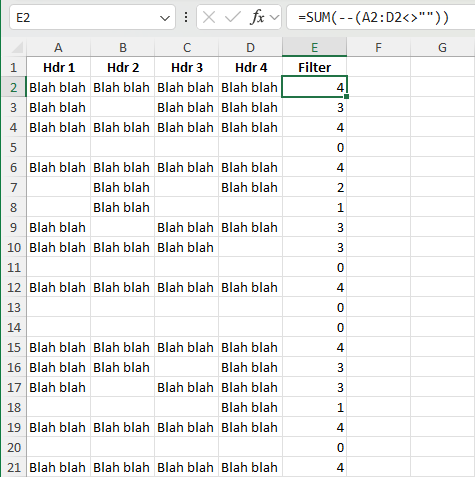
Task: Select column D header
Action: pyautogui.click(x=251, y=48)
